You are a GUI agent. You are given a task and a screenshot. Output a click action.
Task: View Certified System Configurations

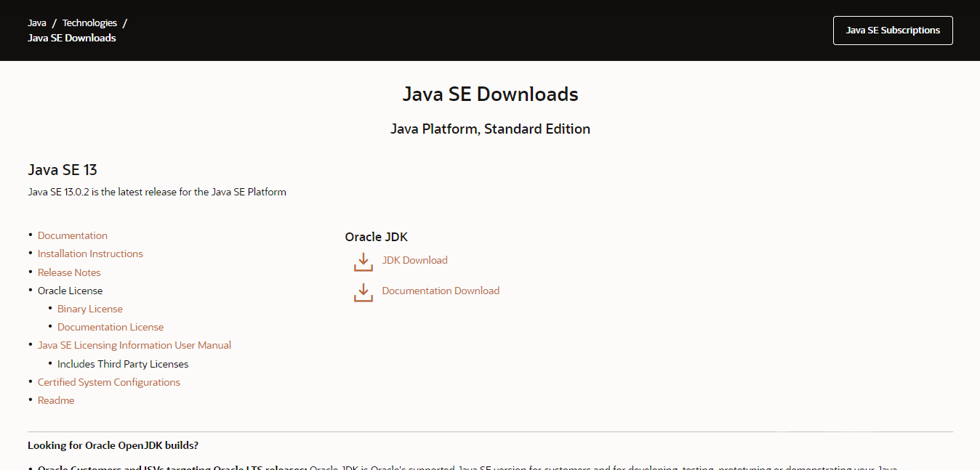coord(109,381)
